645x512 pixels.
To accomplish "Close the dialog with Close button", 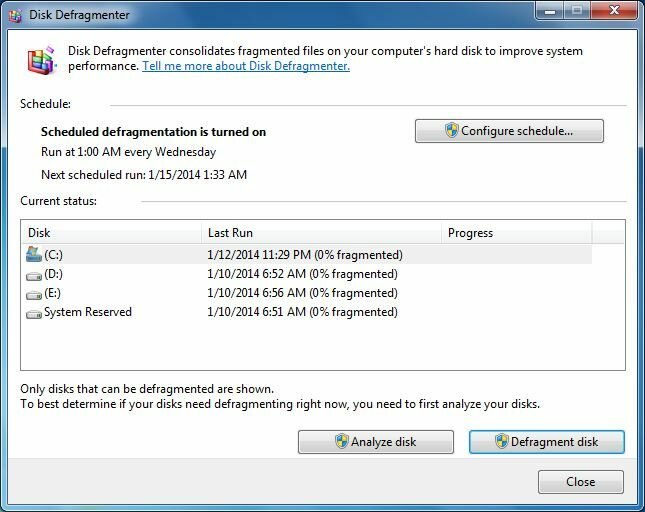I will tap(580, 482).
